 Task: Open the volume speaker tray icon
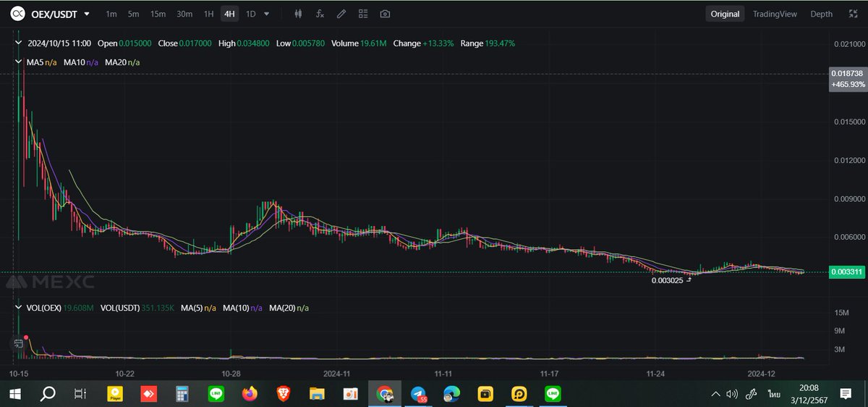pos(732,394)
